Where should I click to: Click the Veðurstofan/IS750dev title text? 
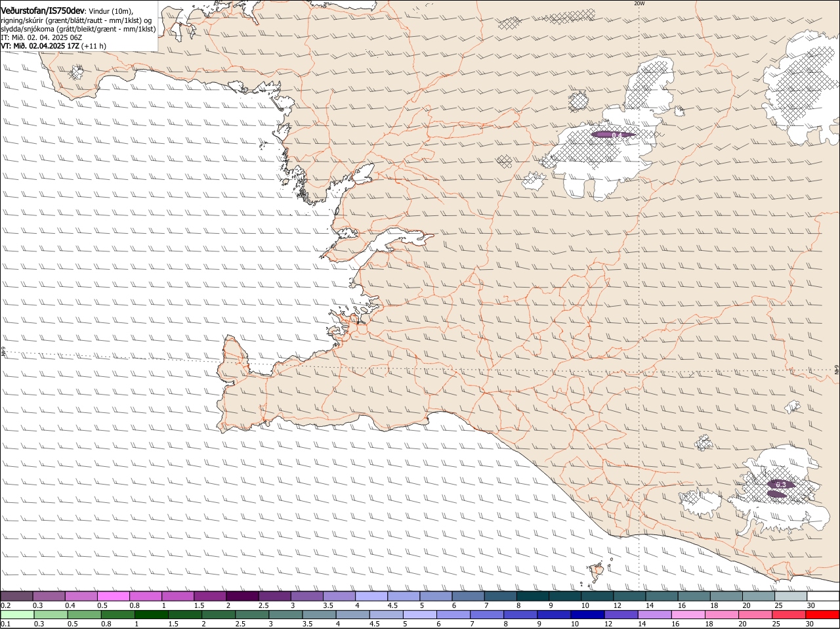click(43, 11)
